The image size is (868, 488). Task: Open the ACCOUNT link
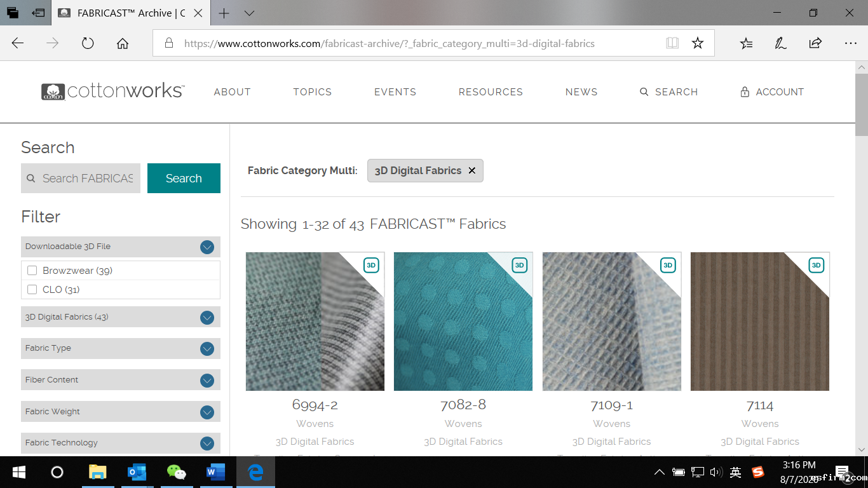point(772,92)
